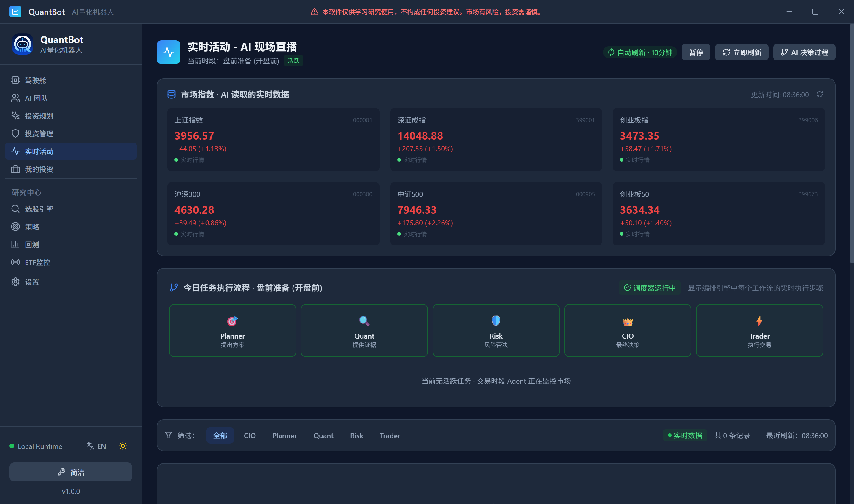This screenshot has height=504, width=854.
Task: Filter activity by CIO
Action: (250, 436)
